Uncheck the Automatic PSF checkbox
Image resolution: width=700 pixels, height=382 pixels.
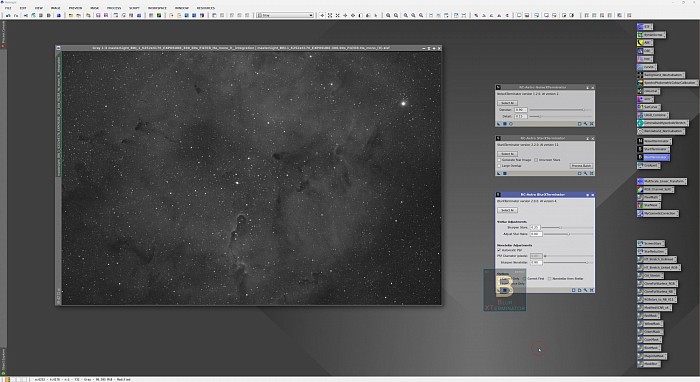[x=500, y=250]
